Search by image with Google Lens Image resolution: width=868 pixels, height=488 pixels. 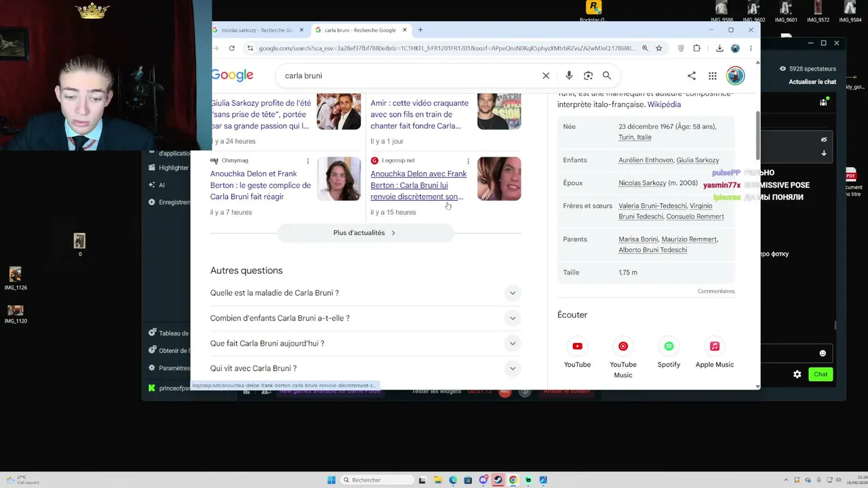[x=588, y=75]
